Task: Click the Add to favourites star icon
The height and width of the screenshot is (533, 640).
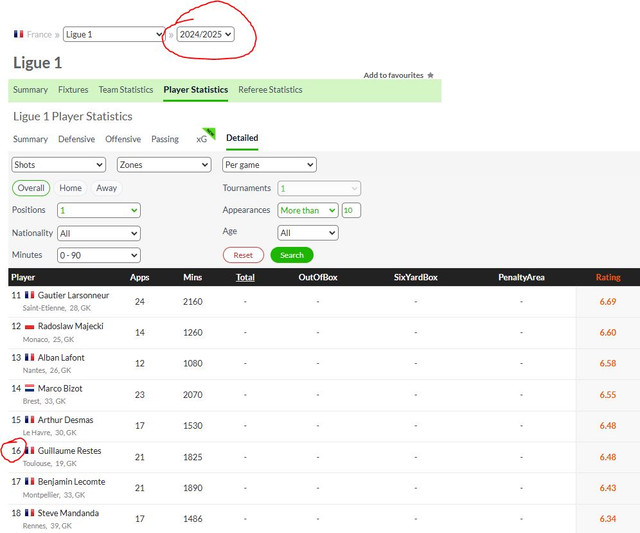Action: (x=430, y=75)
